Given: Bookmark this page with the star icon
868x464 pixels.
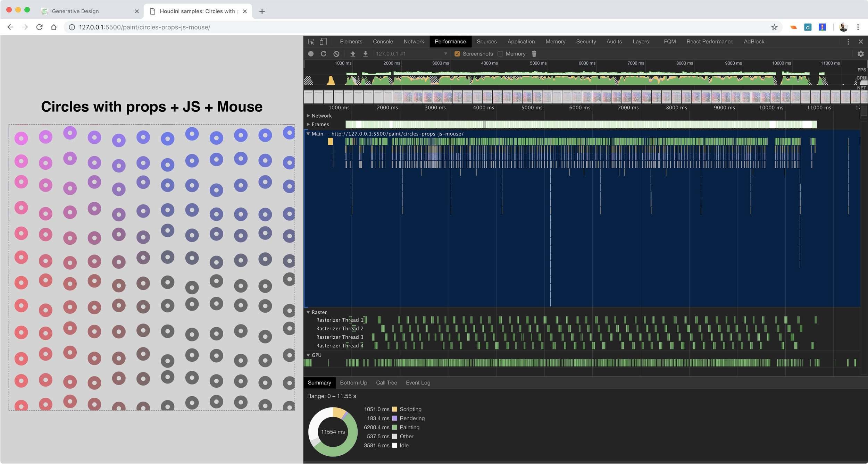Looking at the screenshot, I should [x=774, y=27].
